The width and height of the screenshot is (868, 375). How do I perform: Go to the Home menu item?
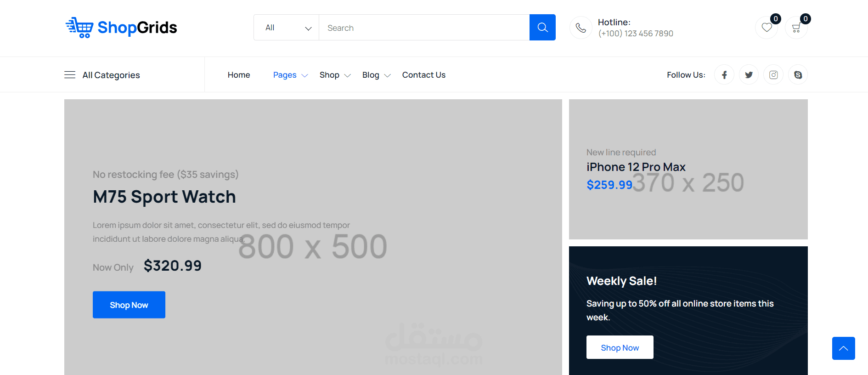[239, 75]
